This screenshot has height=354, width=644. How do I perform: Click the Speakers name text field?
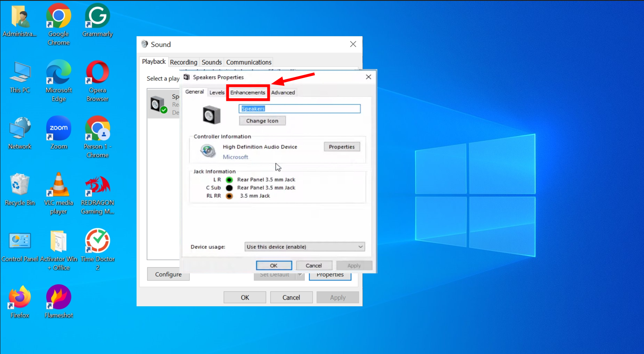coord(300,109)
